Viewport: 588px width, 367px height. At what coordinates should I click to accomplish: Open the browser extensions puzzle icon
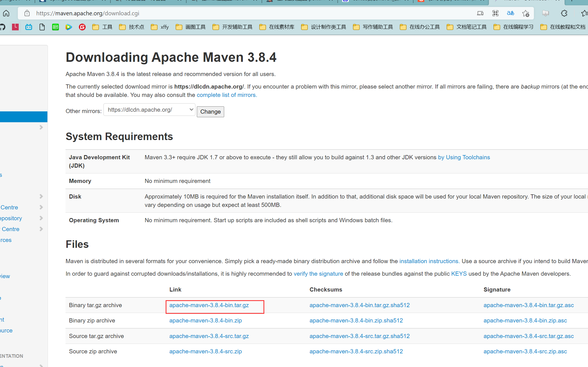tap(564, 13)
